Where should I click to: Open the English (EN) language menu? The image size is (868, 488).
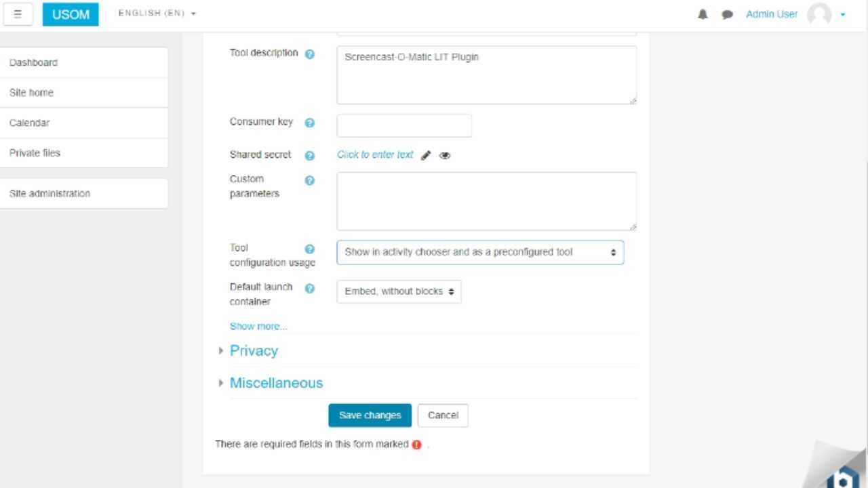[157, 14]
